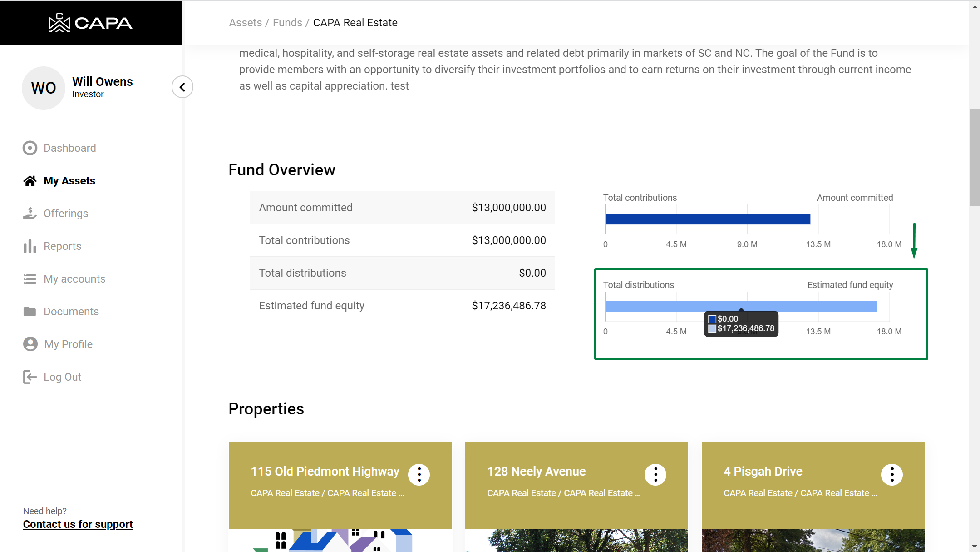
Task: Click the Dashboard circle icon
Action: 30,148
